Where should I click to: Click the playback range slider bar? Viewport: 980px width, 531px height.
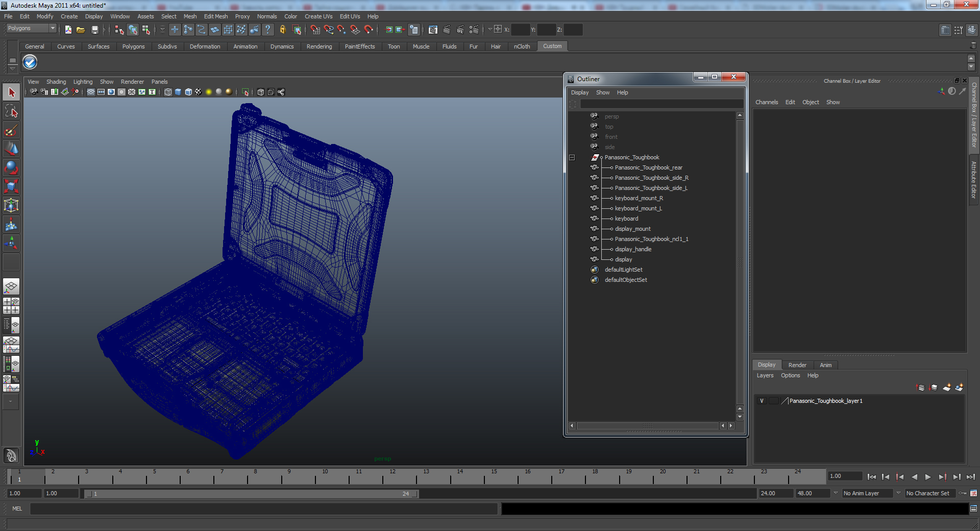coord(251,494)
